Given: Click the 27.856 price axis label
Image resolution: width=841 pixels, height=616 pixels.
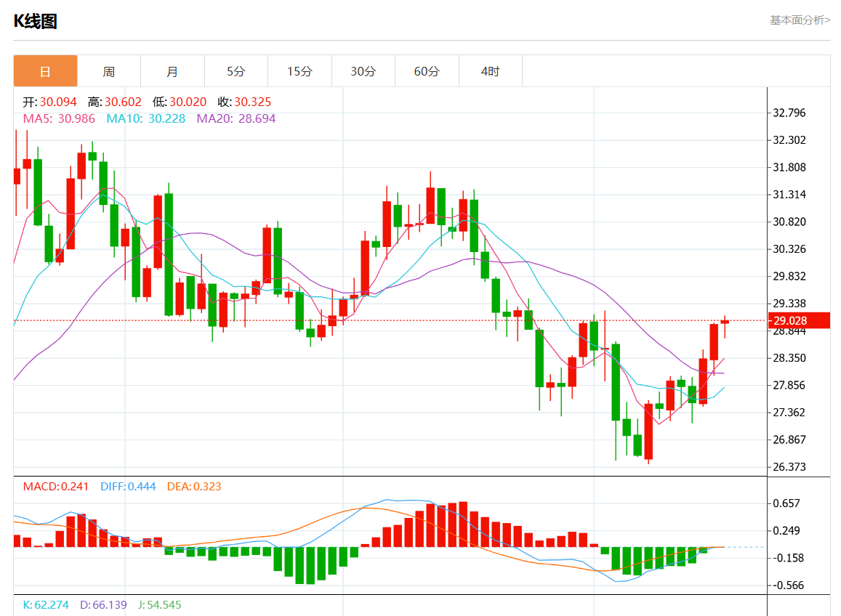Looking at the screenshot, I should pos(789,385).
